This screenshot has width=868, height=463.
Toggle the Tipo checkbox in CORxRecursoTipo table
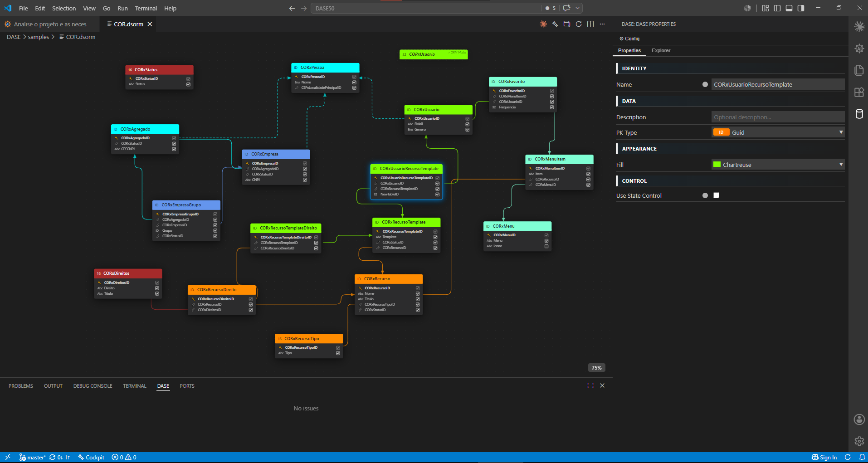338,353
